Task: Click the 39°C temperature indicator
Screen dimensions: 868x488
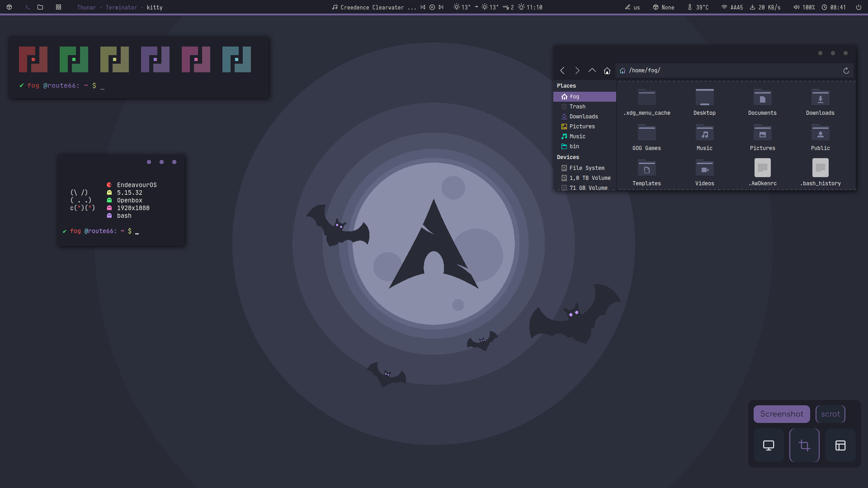Action: tap(698, 8)
